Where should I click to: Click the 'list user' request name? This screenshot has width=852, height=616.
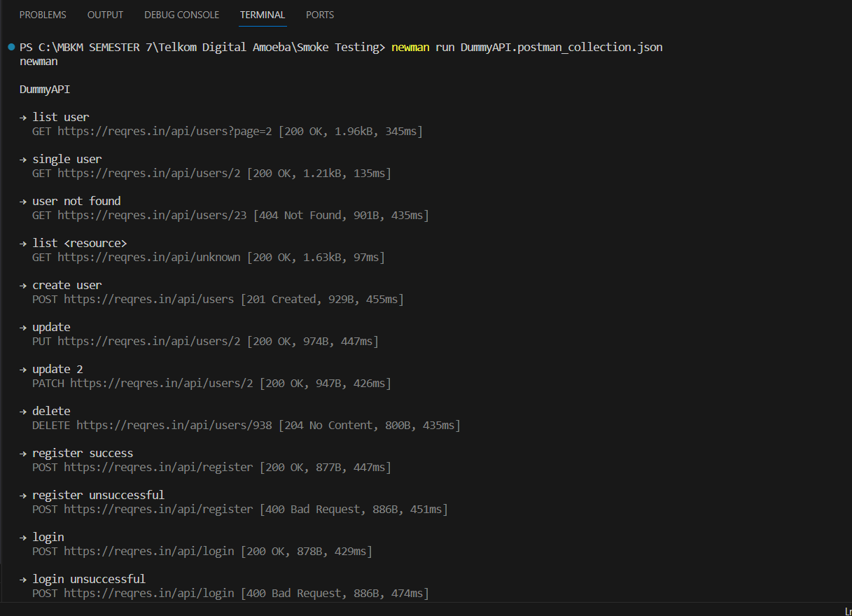(x=61, y=117)
